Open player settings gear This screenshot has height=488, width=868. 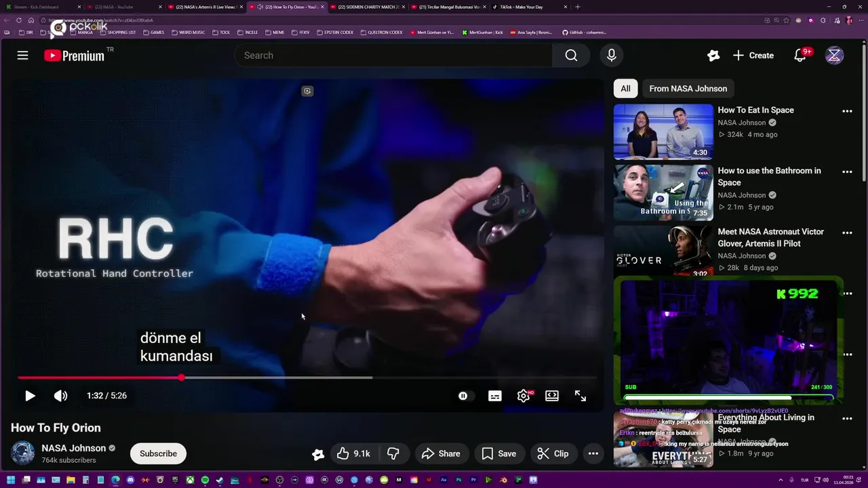coord(524,396)
